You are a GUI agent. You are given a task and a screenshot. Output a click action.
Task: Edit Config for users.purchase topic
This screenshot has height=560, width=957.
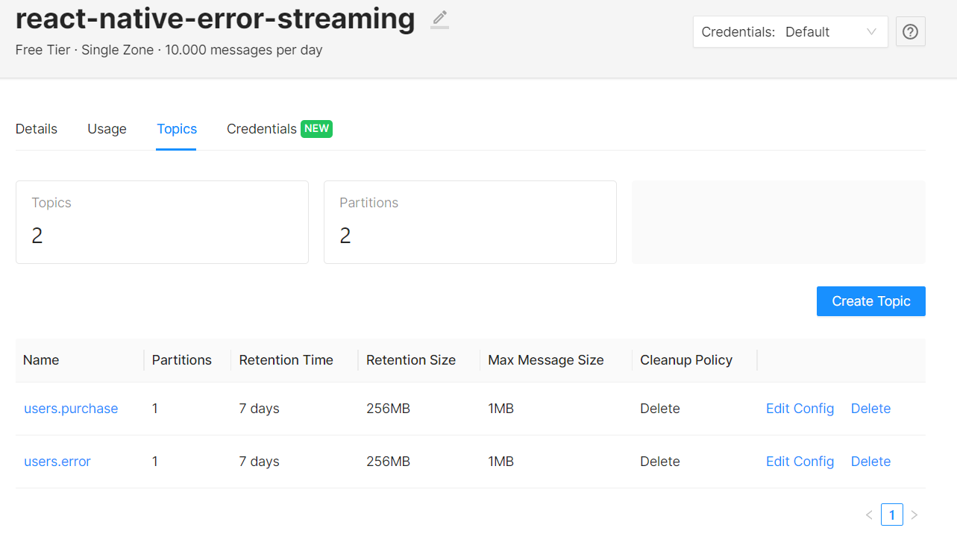[800, 409]
